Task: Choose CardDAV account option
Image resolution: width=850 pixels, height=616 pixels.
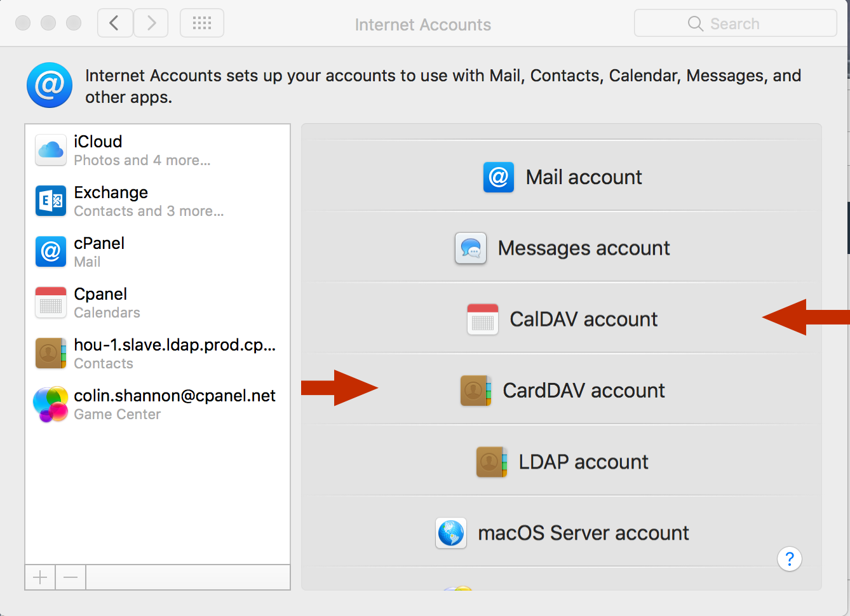Action: click(562, 390)
